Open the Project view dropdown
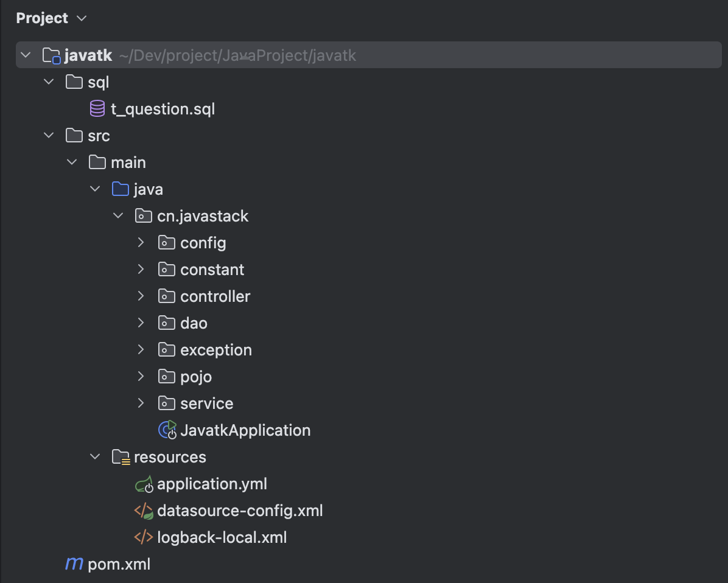This screenshot has width=728, height=583. click(x=82, y=19)
